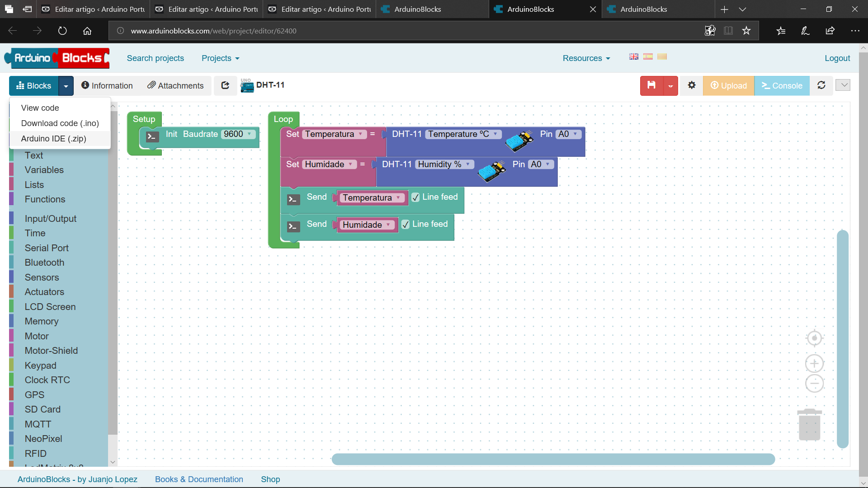
Task: Click the Upload button
Action: coord(728,85)
